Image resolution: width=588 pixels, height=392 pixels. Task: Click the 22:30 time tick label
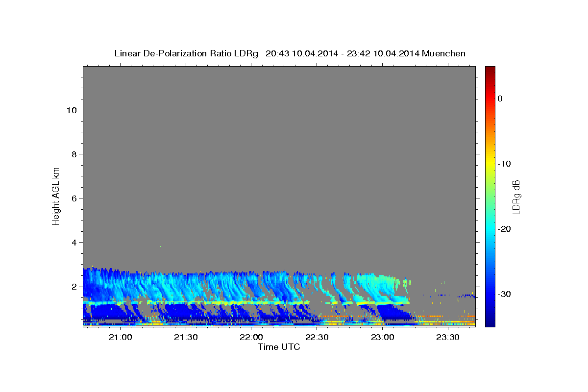tap(317, 337)
